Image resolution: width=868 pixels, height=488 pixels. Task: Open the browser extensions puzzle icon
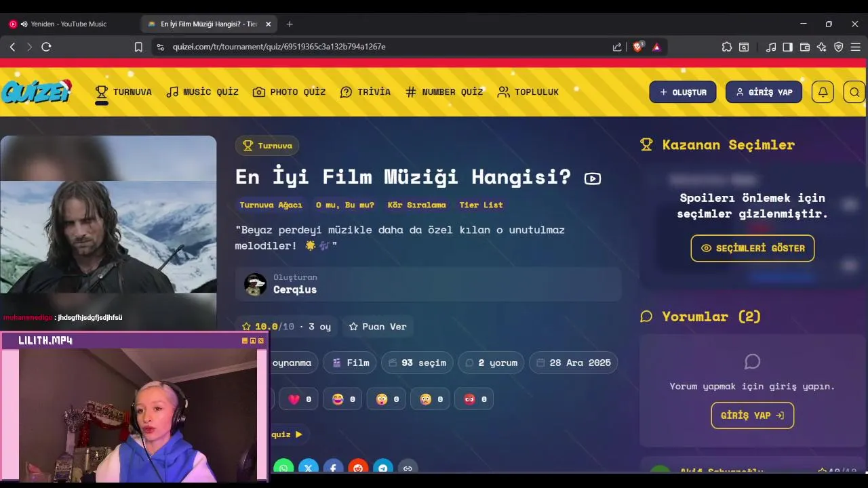727,47
